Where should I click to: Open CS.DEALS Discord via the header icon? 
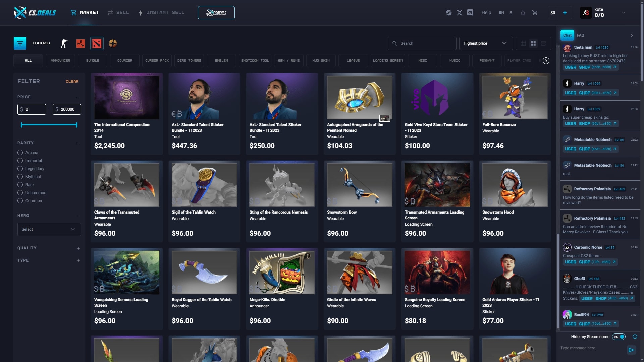pyautogui.click(x=470, y=12)
